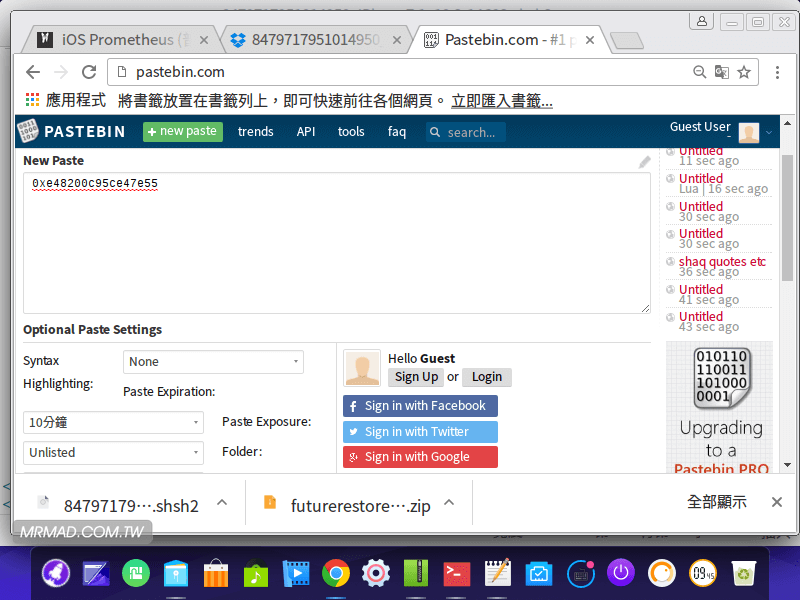The height and width of the screenshot is (600, 800).
Task: Open the shaq quotes etc paste
Action: click(722, 262)
